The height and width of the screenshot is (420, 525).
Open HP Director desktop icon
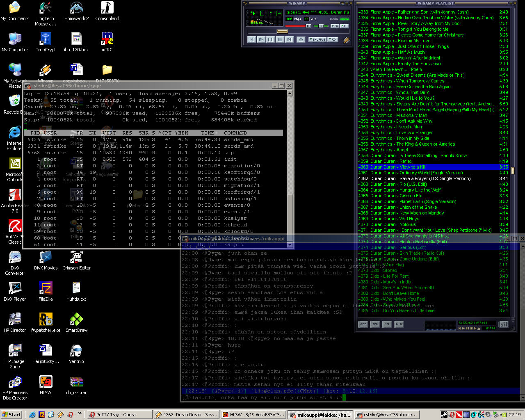click(15, 323)
